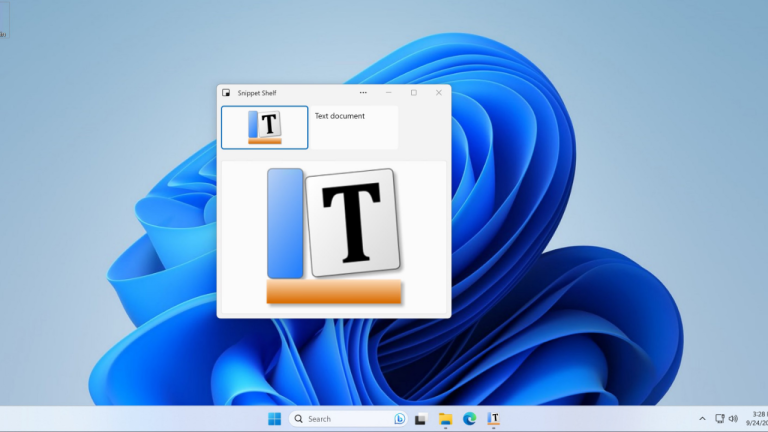Open File Explorer from the taskbar
The image size is (768, 432).
(x=445, y=419)
